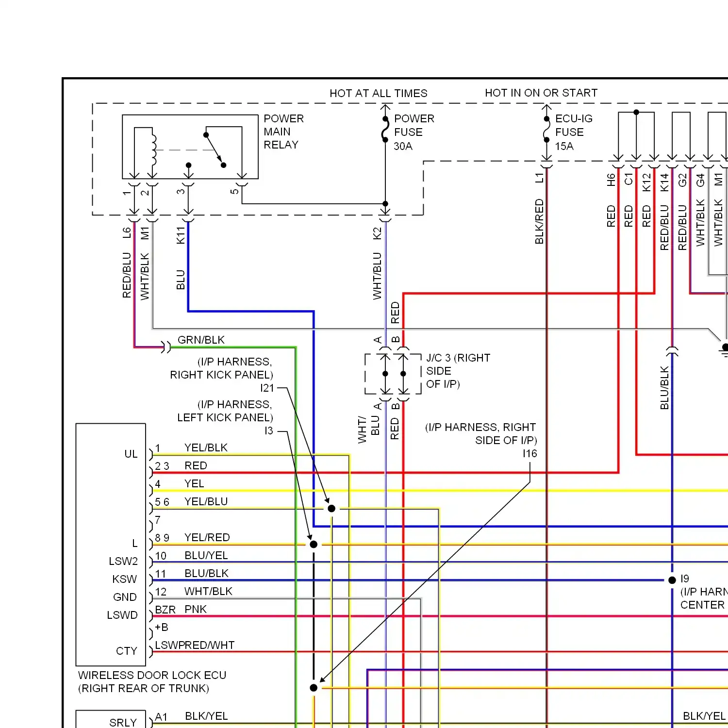
Task: Click the BLU/BLK wire label at pin 11
Action: 206,573
